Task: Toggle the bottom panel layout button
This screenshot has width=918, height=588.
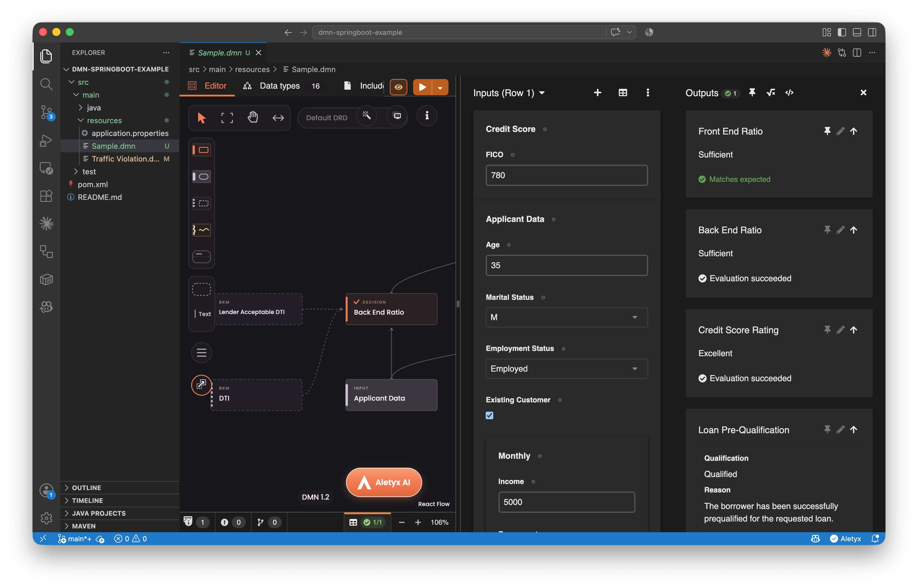Action: (x=856, y=32)
